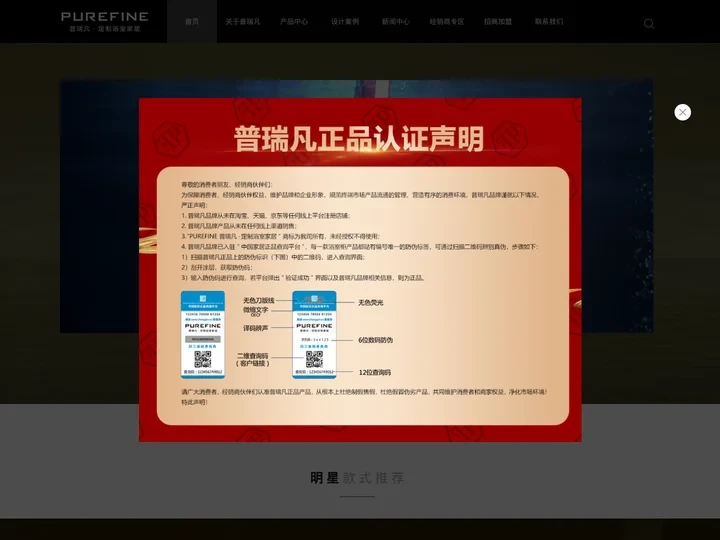Open the 首页 menu item
The width and height of the screenshot is (720, 540).
coord(192,22)
